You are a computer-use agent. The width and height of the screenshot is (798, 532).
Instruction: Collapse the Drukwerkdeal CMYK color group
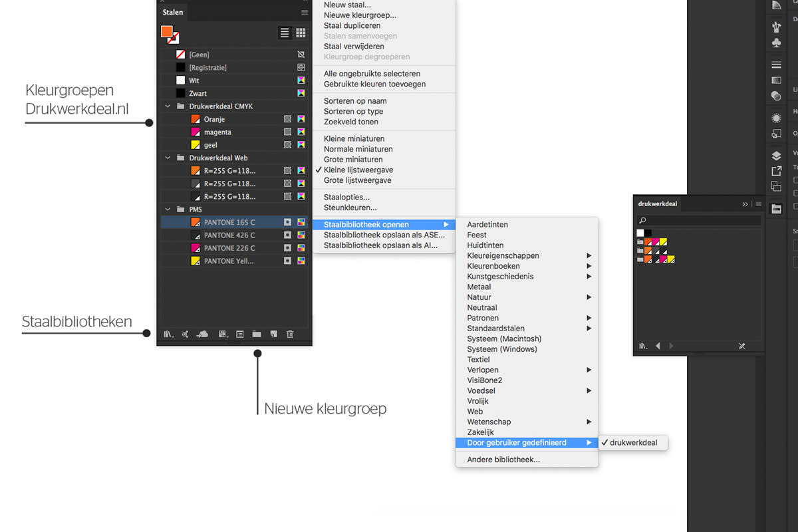[x=168, y=106]
